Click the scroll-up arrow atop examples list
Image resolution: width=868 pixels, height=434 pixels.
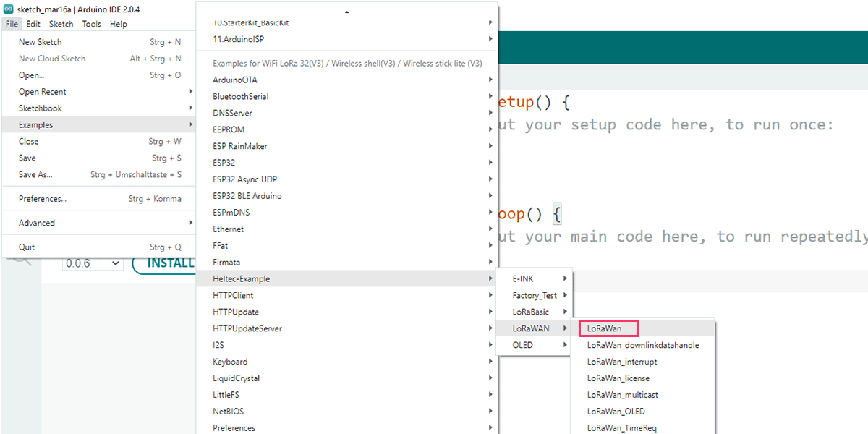pos(347,12)
